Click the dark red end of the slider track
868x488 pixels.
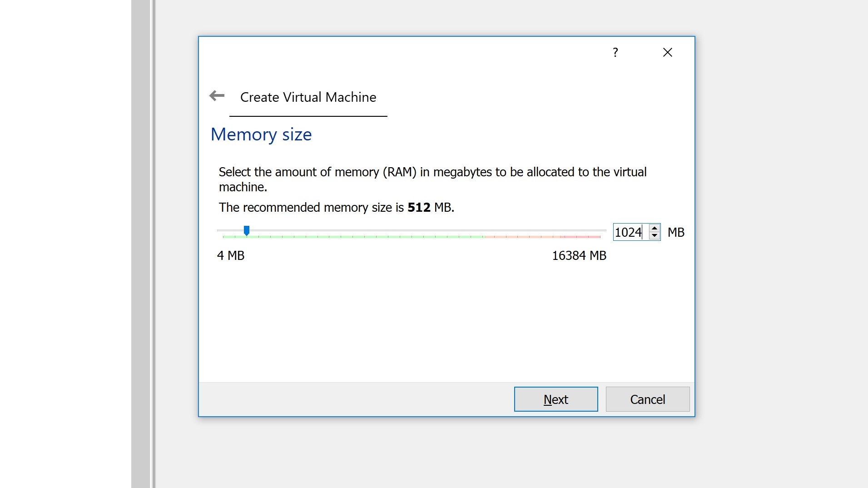tap(586, 236)
